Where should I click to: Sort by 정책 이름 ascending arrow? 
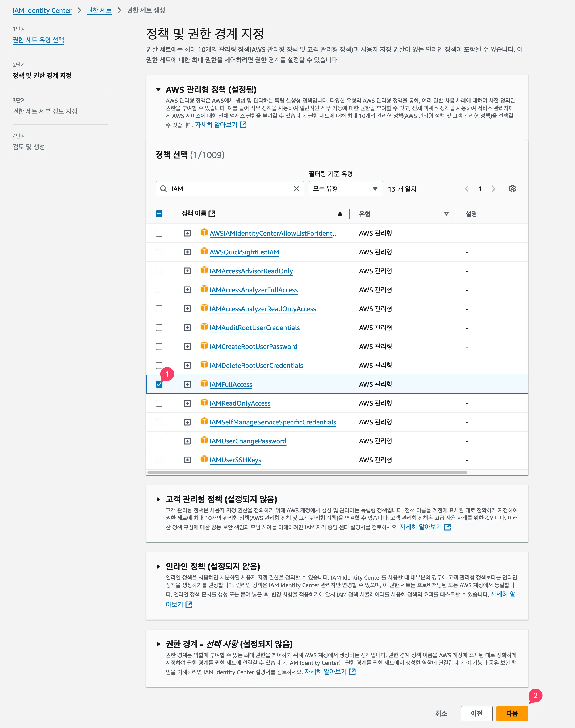340,214
